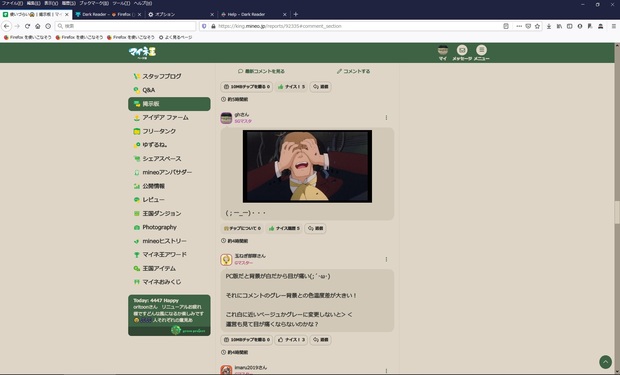The height and width of the screenshot is (375, 620).
Task: Open the downloads arrow icon
Action: point(549,26)
